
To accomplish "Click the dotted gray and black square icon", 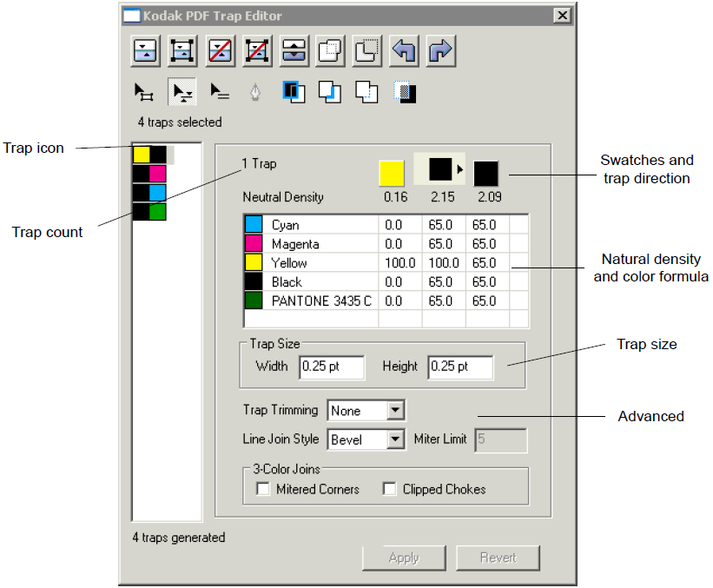I will [406, 91].
